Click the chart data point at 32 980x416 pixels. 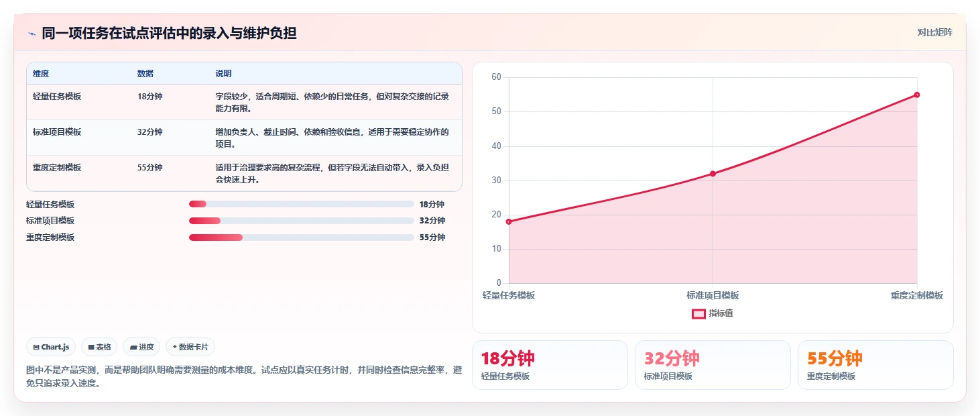coord(713,174)
